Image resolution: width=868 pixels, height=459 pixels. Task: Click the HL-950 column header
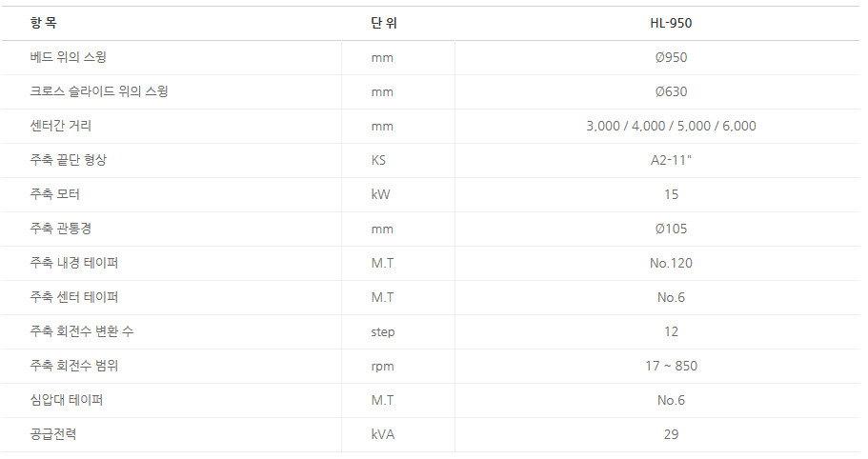(671, 23)
